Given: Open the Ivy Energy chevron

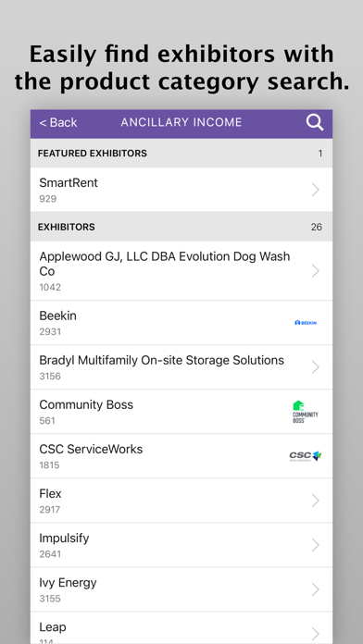Looking at the screenshot, I should (x=316, y=589).
